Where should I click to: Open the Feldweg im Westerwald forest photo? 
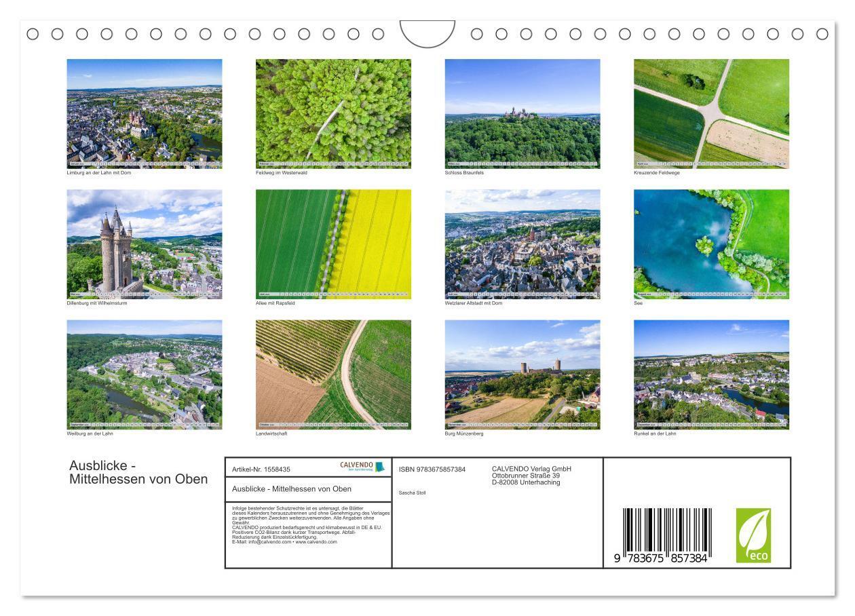pyautogui.click(x=333, y=113)
